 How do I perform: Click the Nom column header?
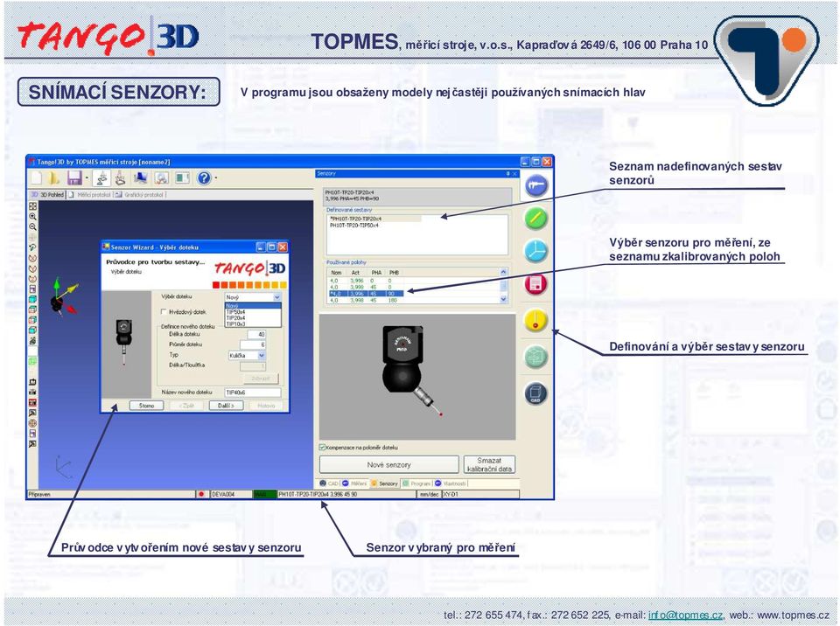[x=336, y=273]
